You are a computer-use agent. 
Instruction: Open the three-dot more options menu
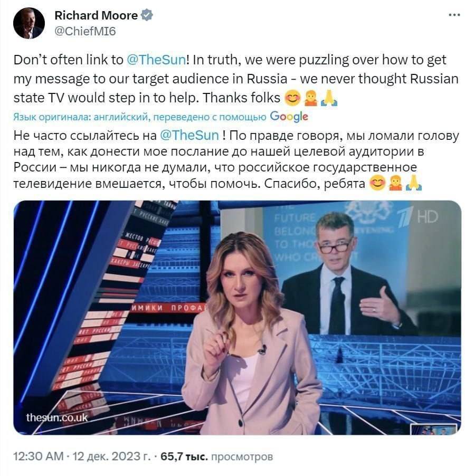tap(454, 15)
